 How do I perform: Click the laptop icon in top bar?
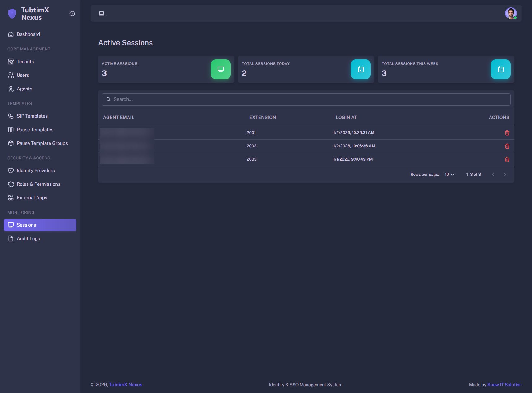click(x=102, y=13)
